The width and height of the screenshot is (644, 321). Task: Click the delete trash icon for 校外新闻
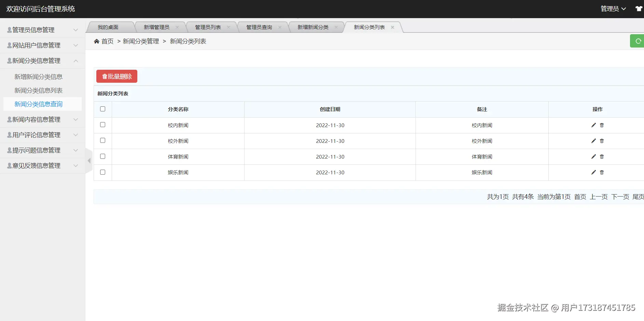602,141
